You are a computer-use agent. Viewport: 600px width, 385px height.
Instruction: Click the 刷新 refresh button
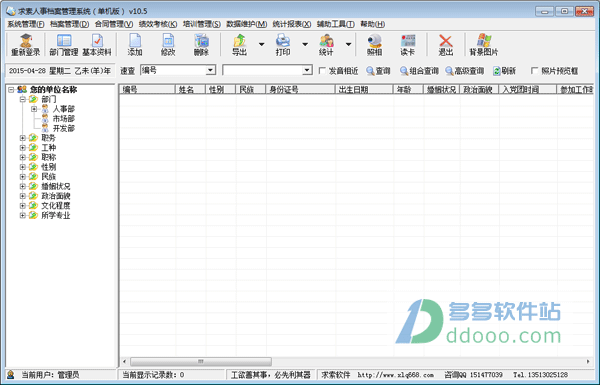pos(504,71)
